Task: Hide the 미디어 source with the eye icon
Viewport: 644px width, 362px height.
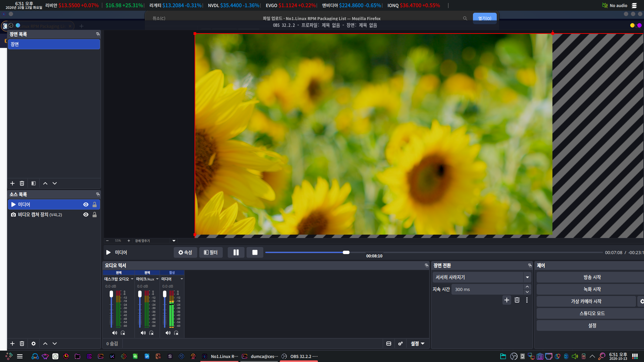Action: tap(86, 204)
